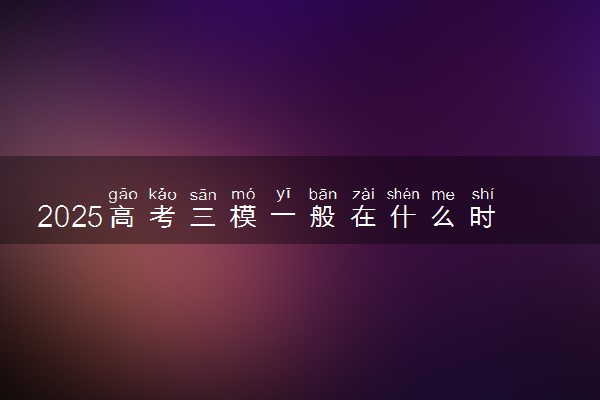
Task: Click the number 2025 in the title
Action: pyautogui.click(x=70, y=217)
